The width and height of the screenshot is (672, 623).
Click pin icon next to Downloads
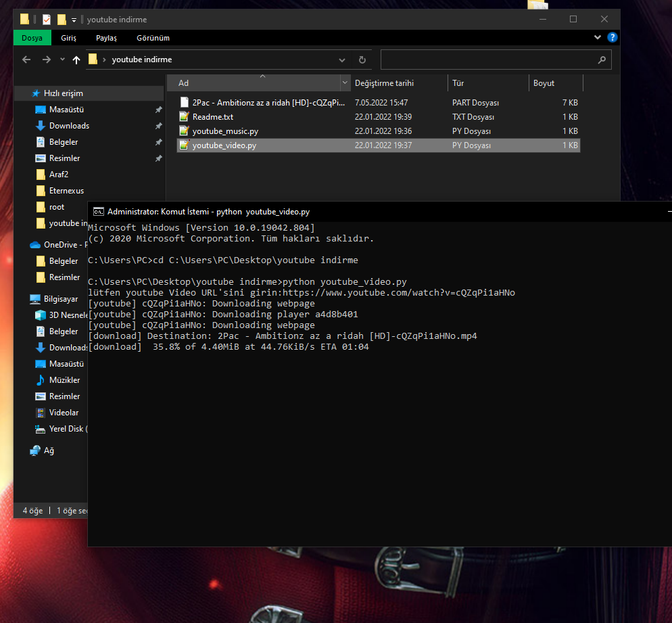pos(159,126)
